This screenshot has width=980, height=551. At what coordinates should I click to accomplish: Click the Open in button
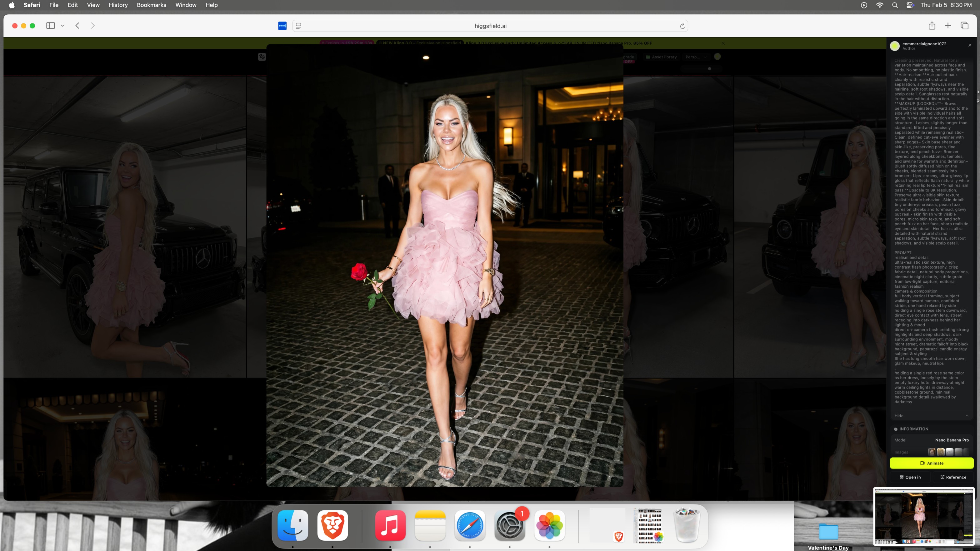(910, 477)
